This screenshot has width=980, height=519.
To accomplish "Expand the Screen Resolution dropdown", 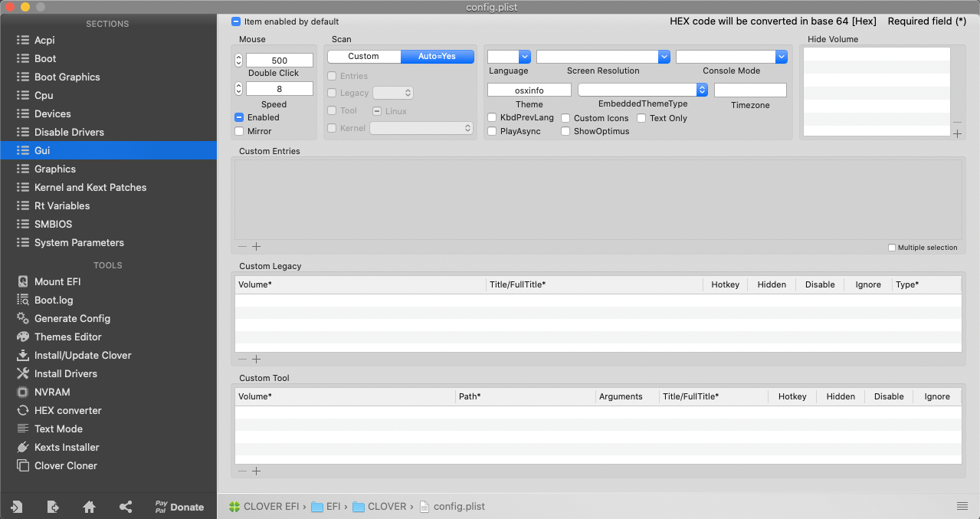I will (603, 57).
